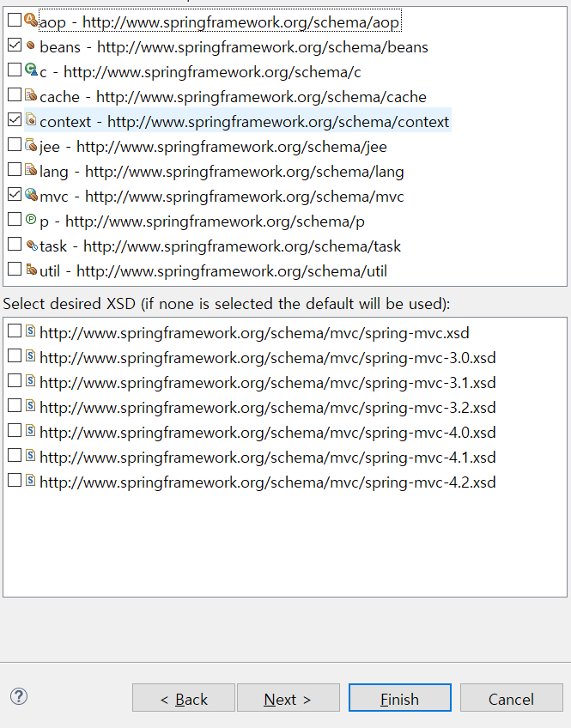Click the spring-mvc-3.0.xsd file icon

tap(30, 356)
